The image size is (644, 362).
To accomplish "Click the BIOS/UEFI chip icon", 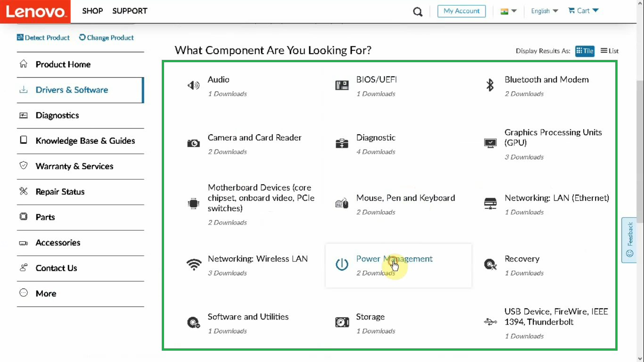I will 342,85.
